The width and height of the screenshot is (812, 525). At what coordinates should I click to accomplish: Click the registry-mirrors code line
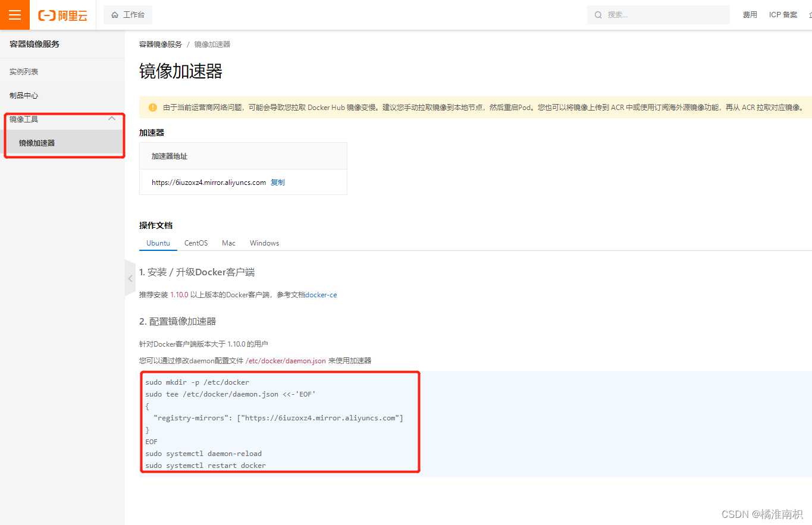(278, 418)
